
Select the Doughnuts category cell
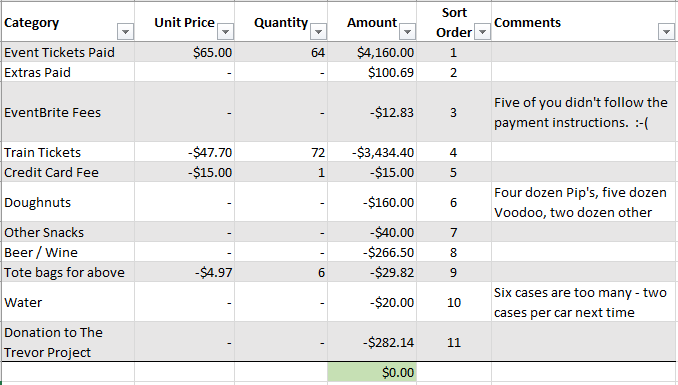click(68, 202)
